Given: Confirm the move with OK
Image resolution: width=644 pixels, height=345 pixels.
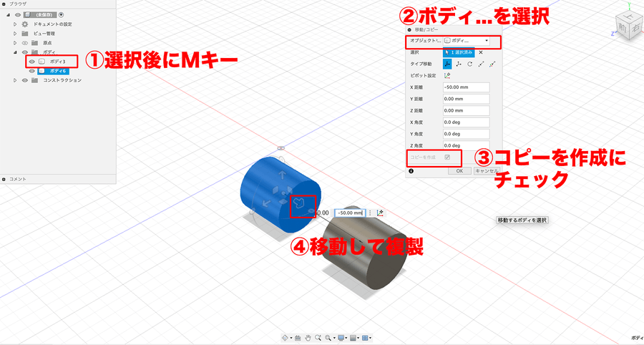Looking at the screenshot, I should 459,171.
